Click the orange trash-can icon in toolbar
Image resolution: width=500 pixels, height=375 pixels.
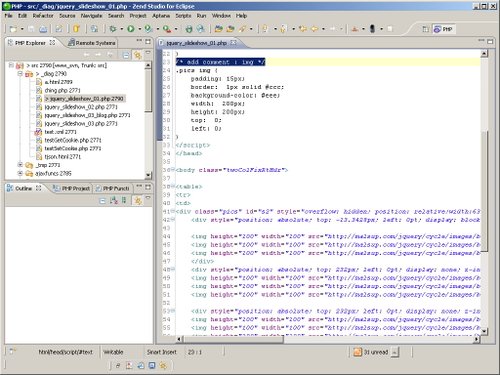pos(76,29)
